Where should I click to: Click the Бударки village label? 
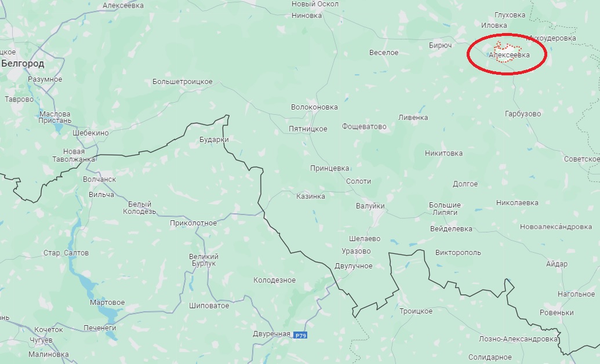(214, 140)
